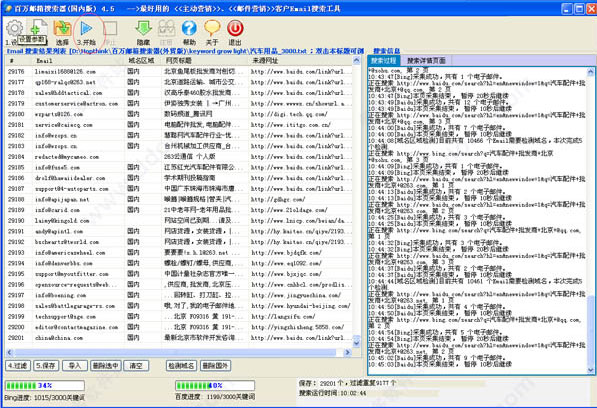597x408 pixels.
Task: Select result row number 29178
Action: (179, 93)
